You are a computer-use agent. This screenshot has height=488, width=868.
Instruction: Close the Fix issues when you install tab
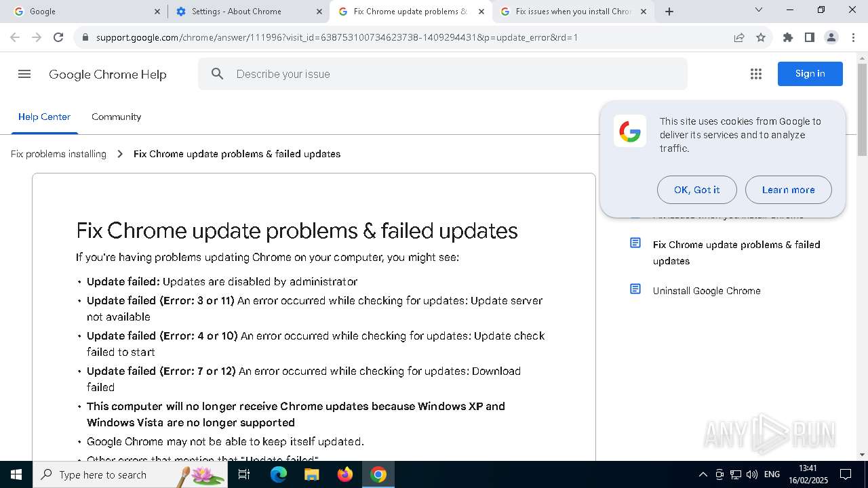(x=644, y=12)
